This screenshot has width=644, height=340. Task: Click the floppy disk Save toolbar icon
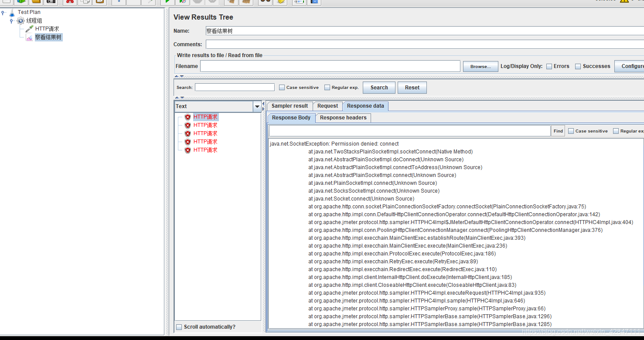tap(51, 1)
